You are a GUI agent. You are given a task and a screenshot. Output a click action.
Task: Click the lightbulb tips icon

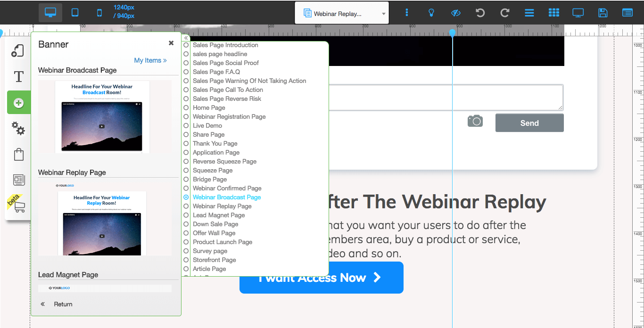click(431, 13)
